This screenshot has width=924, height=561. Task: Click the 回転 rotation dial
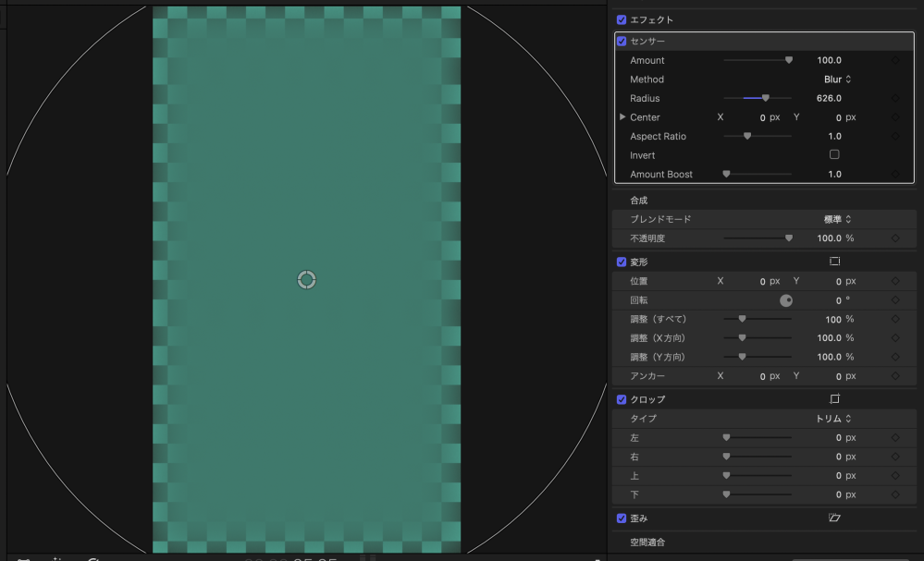click(x=786, y=300)
